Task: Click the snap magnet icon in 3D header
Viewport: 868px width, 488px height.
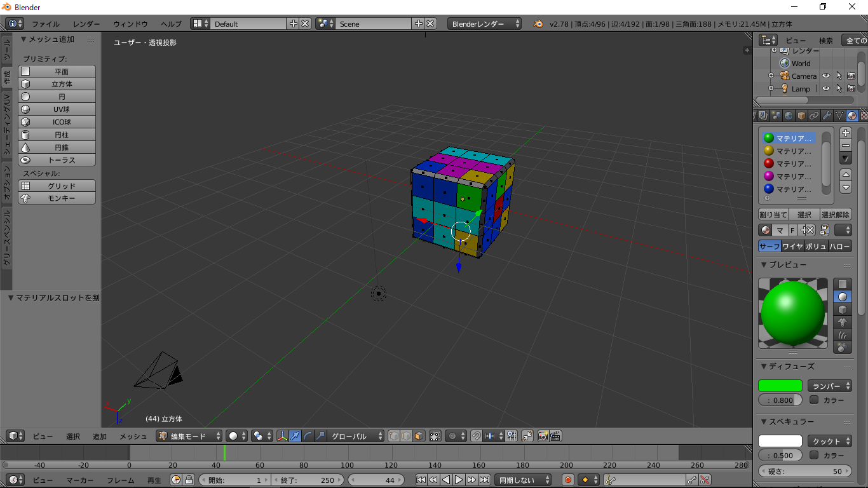Action: pyautogui.click(x=476, y=437)
